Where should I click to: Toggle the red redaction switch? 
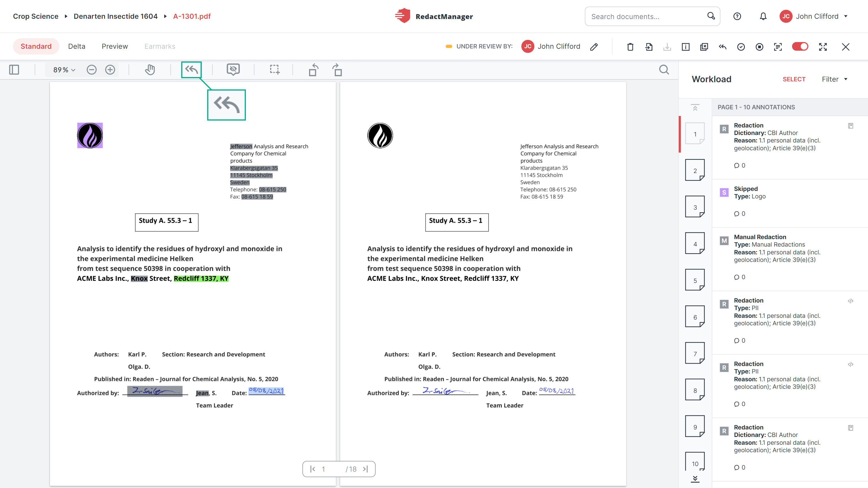point(800,46)
